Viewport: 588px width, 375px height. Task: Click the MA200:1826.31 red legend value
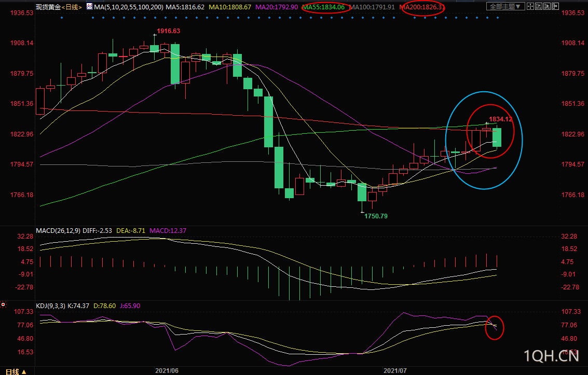422,7
